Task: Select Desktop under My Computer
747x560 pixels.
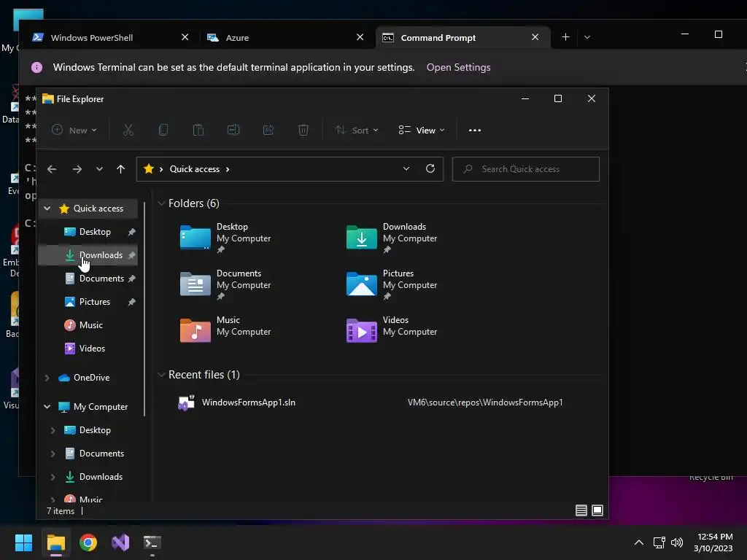Action: tap(88, 430)
